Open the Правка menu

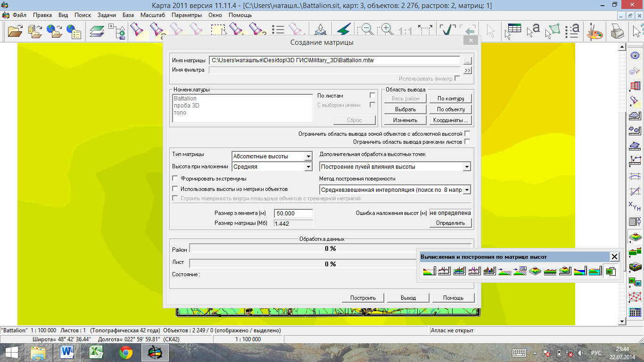click(42, 15)
